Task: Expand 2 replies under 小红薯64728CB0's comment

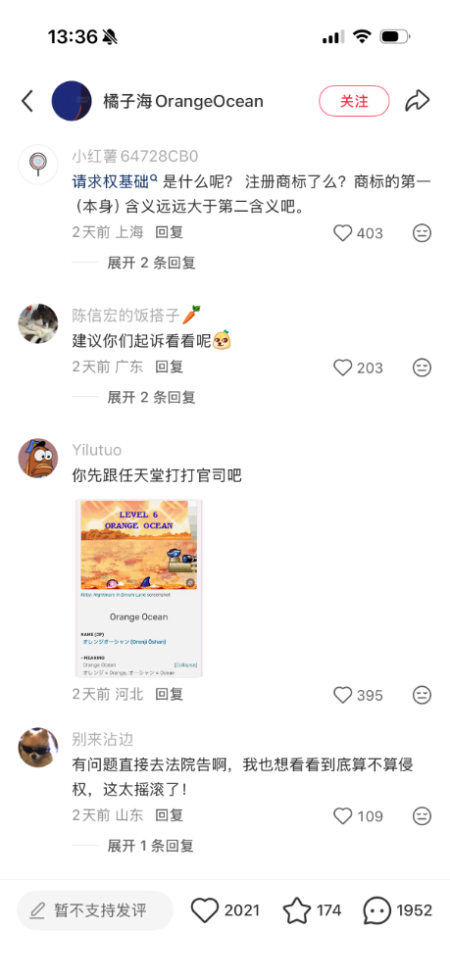Action: click(x=151, y=263)
